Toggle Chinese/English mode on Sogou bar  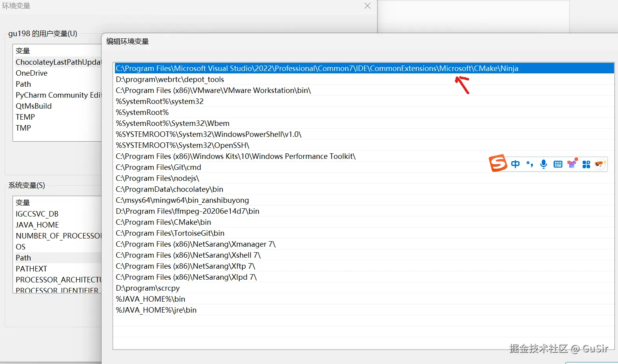tap(515, 164)
